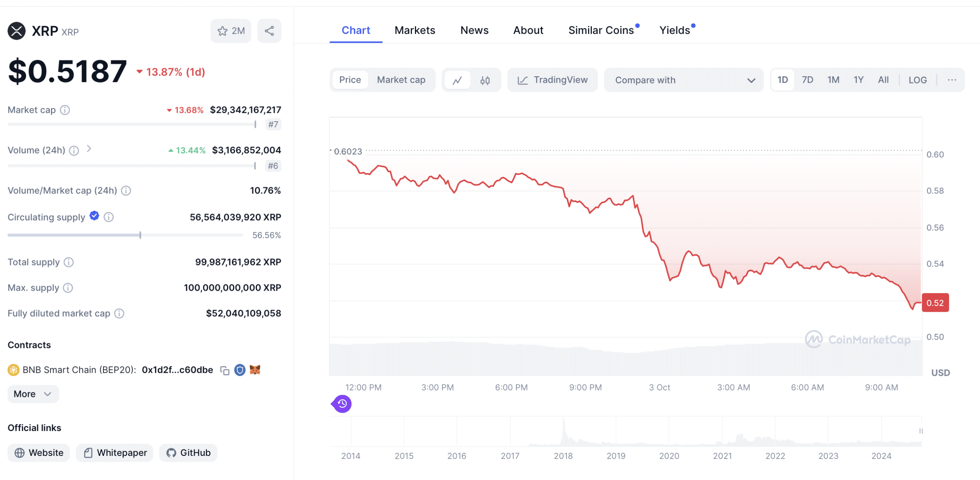Click the Circulating supply progress bar
This screenshot has width=980, height=480.
click(125, 236)
